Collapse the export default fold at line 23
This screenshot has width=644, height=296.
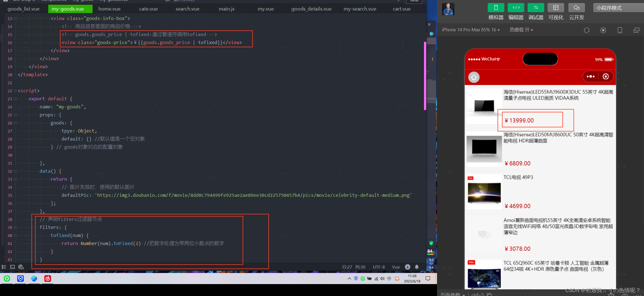click(15, 99)
